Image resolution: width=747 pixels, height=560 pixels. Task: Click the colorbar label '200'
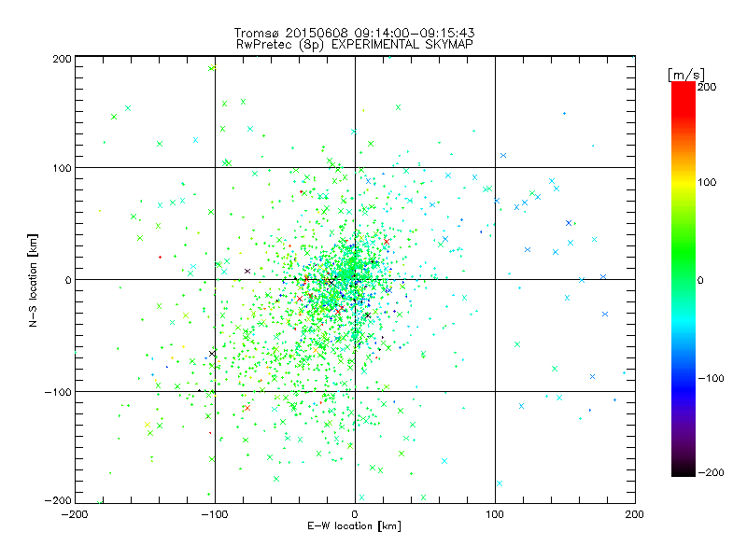[707, 87]
